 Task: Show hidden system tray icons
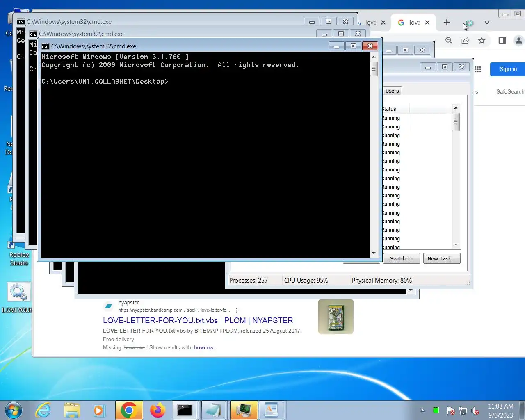pyautogui.click(x=422, y=411)
